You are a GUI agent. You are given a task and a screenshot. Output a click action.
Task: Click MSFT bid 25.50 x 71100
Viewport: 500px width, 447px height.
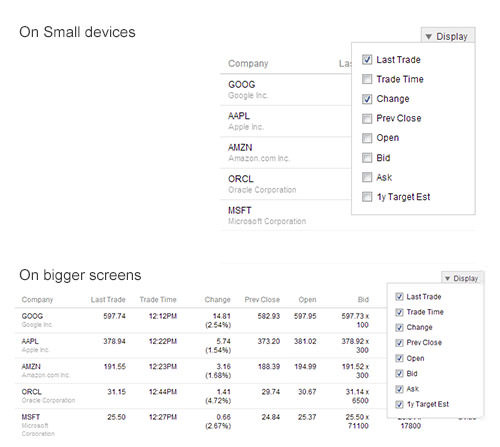357,421
